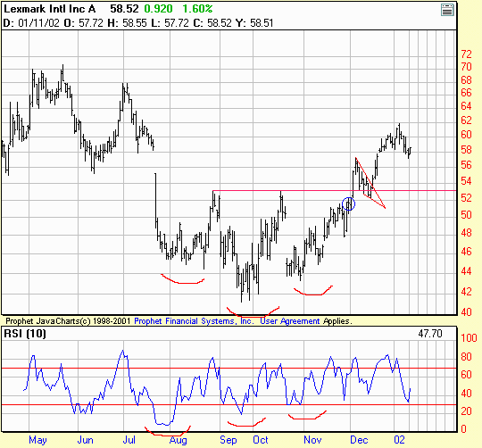Open the User Agreement link
The image size is (482, 448).
pyautogui.click(x=290, y=321)
